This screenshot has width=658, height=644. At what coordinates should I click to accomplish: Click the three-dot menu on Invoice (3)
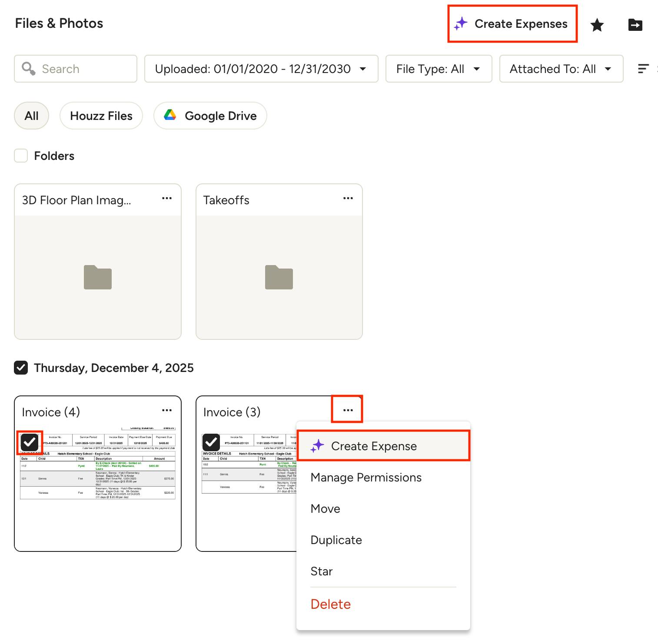pyautogui.click(x=348, y=411)
